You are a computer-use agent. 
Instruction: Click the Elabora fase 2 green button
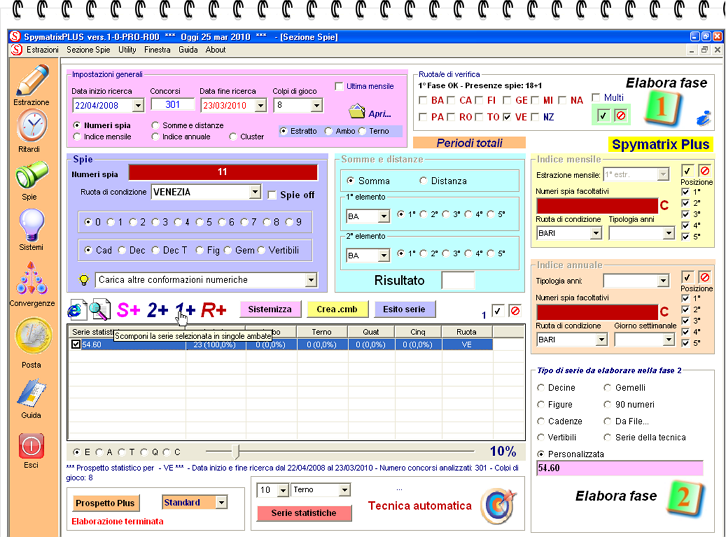tap(686, 498)
